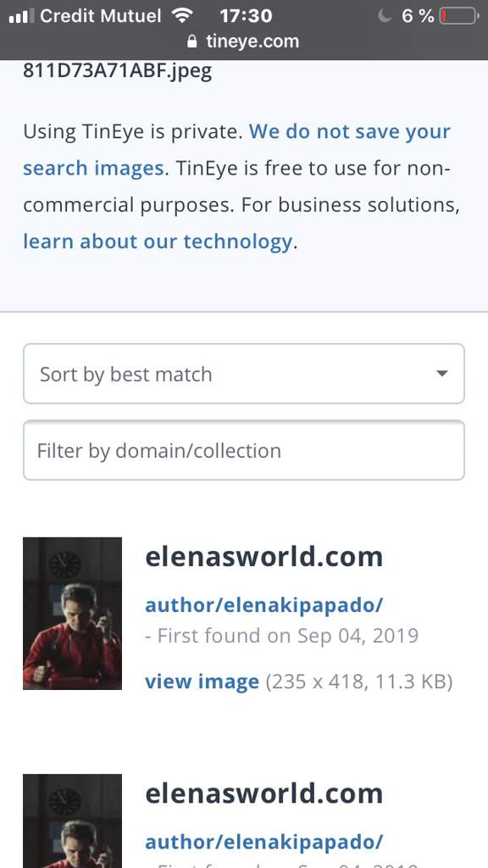This screenshot has width=488, height=868.
Task: Tap the Credit Mutuel carrier label
Action: [101, 15]
